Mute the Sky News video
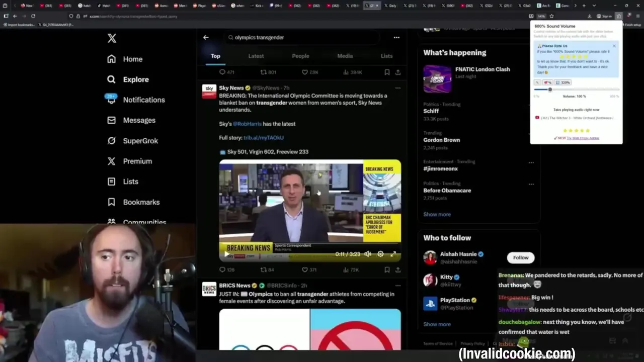Screen dimensions: 644x362 point(368,254)
